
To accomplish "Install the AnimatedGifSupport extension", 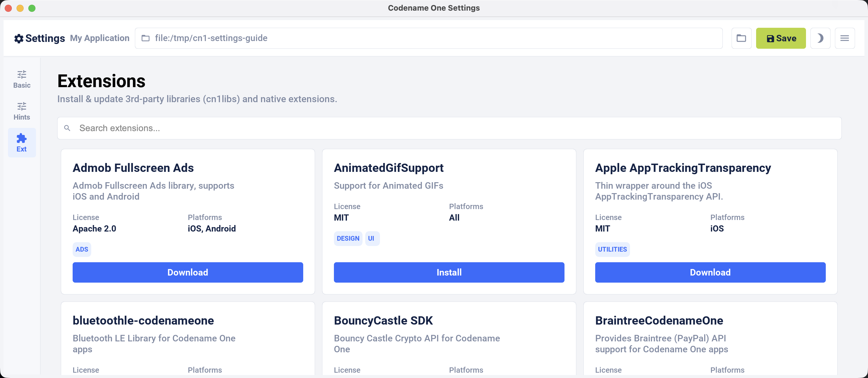I will pyautogui.click(x=449, y=272).
